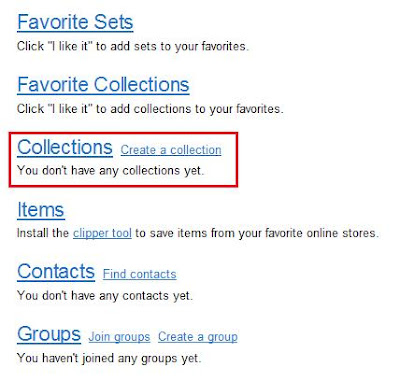Select the Join groups link

point(119,337)
